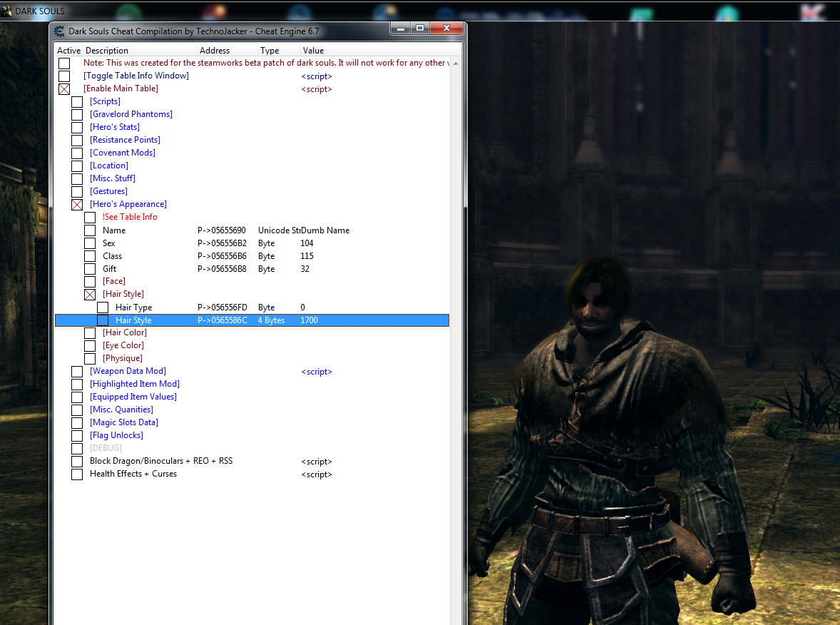Freeze the Sex value checkbox
840x625 pixels.
pos(90,243)
